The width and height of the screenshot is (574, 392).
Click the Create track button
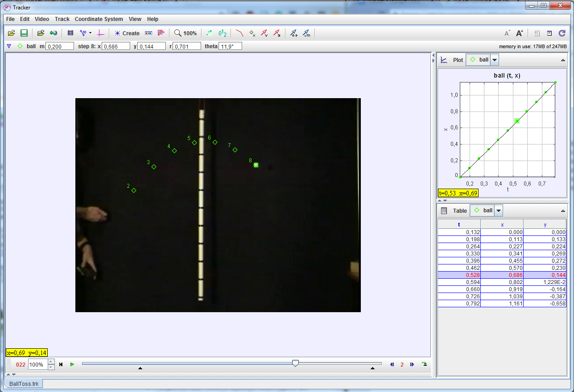(x=127, y=33)
